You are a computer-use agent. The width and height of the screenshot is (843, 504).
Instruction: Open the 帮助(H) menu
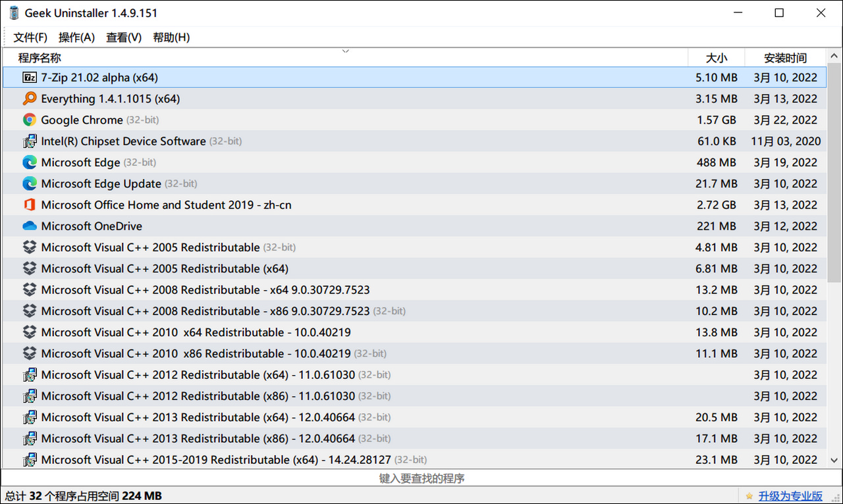(171, 38)
